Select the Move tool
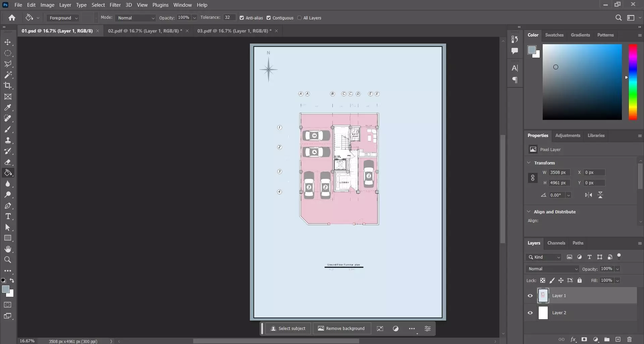Viewport: 644px width, 344px height. pos(8,43)
